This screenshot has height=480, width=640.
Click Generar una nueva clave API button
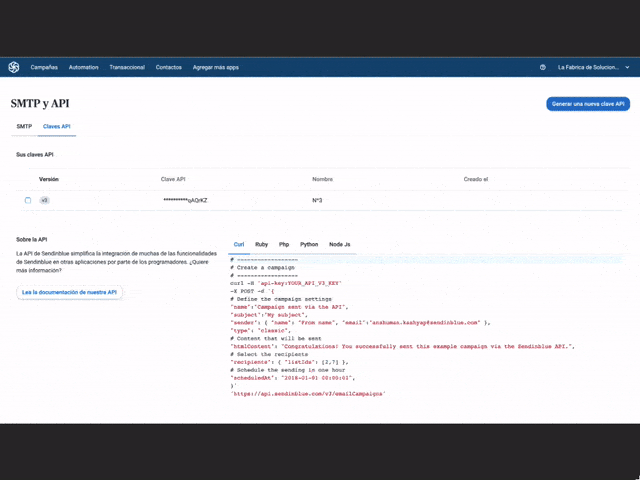588,104
